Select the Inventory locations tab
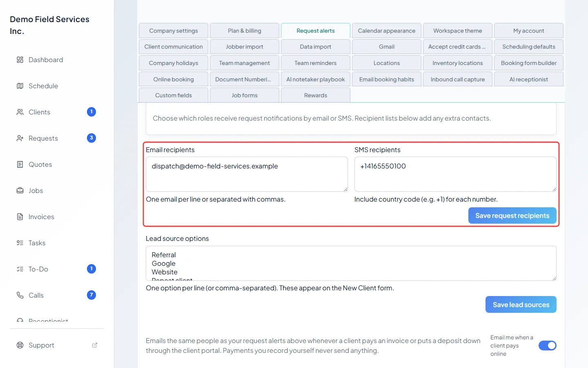The width and height of the screenshot is (588, 368). click(458, 63)
